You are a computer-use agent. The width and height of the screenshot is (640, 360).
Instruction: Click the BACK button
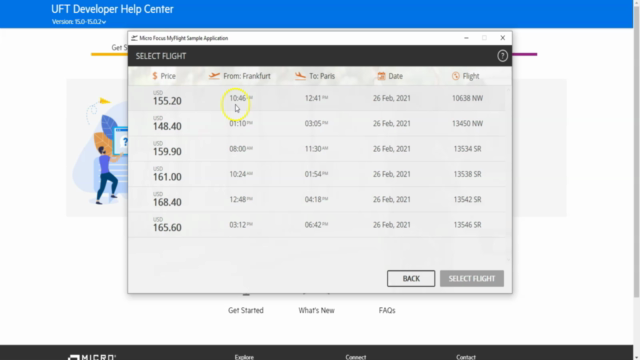click(411, 278)
